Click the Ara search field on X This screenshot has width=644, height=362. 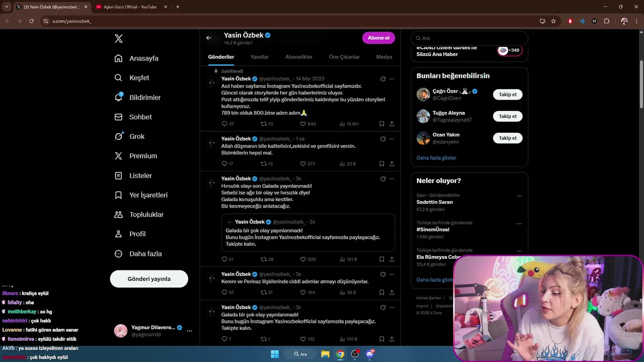[469, 38]
